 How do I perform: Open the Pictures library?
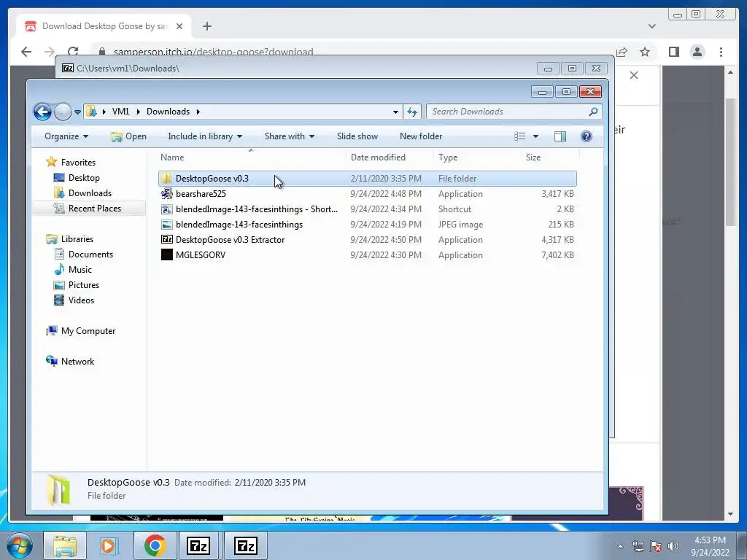84,285
